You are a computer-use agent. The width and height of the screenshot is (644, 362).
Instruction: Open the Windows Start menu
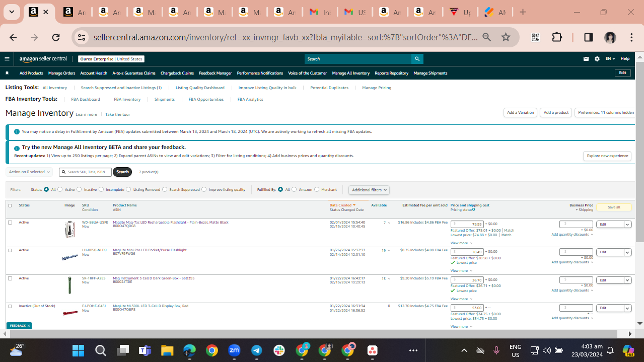(x=78, y=350)
